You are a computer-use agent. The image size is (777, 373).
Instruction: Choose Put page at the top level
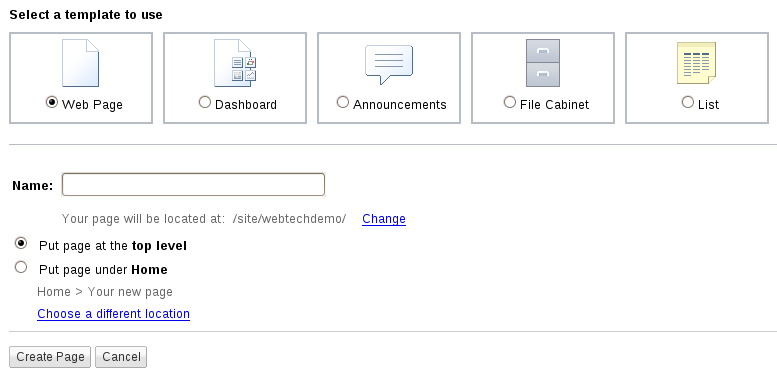[21, 243]
